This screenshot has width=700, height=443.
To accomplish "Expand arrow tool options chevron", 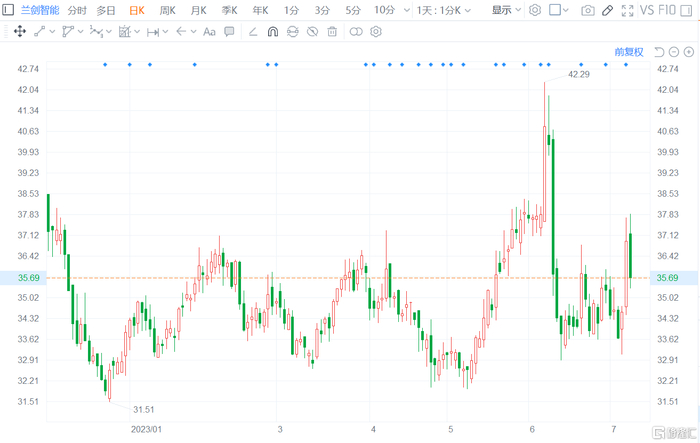I will pos(193,31).
